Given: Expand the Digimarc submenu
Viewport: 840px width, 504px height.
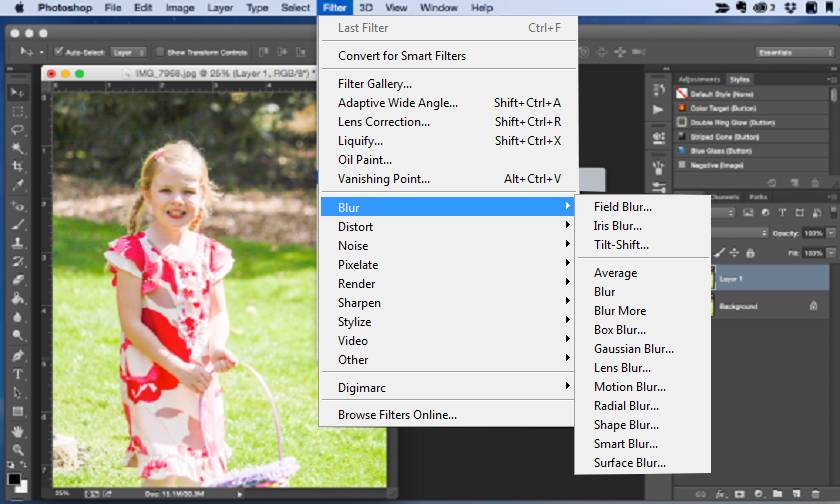Looking at the screenshot, I should point(447,387).
